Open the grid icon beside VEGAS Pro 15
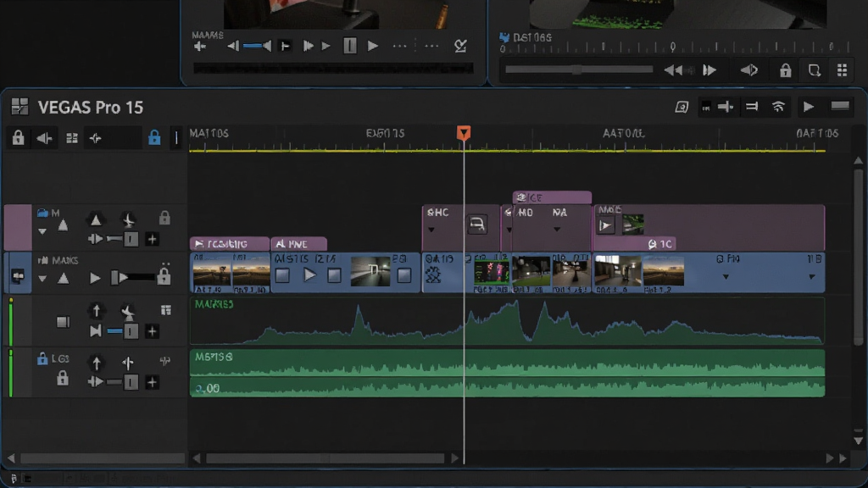Image resolution: width=868 pixels, height=488 pixels. 20,106
